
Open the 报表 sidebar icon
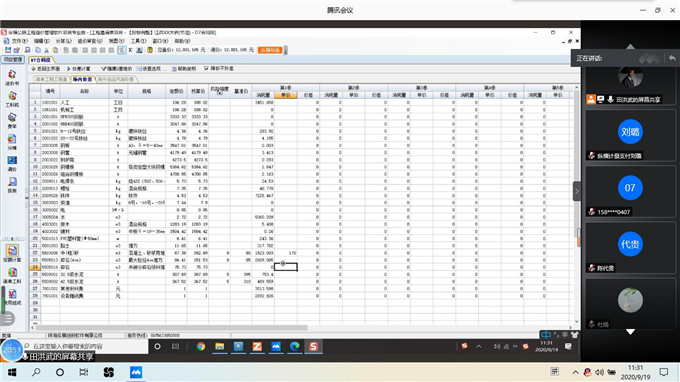click(12, 185)
